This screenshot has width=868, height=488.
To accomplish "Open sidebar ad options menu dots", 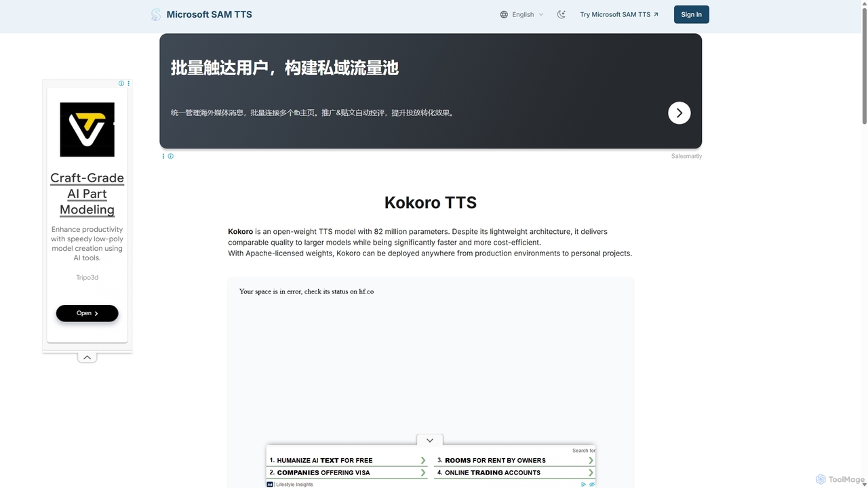I will (x=128, y=83).
